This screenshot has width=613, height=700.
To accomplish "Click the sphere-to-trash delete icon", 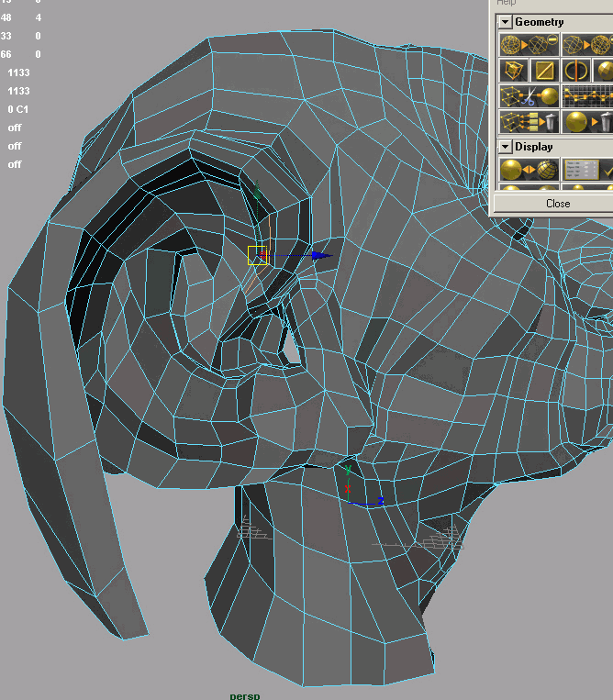I will pos(587,122).
